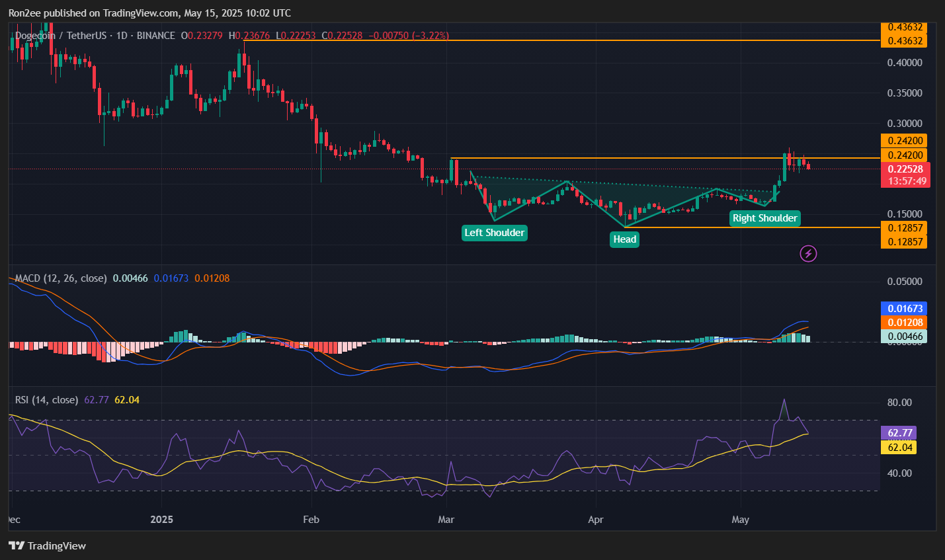Image resolution: width=945 pixels, height=560 pixels.
Task: Click the TradingView logo at bottom
Action: point(47,545)
